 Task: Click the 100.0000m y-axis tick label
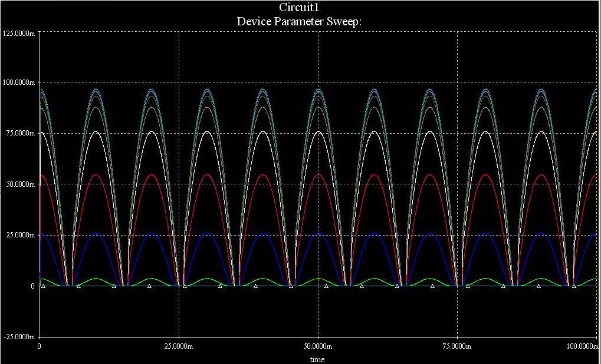click(x=19, y=82)
